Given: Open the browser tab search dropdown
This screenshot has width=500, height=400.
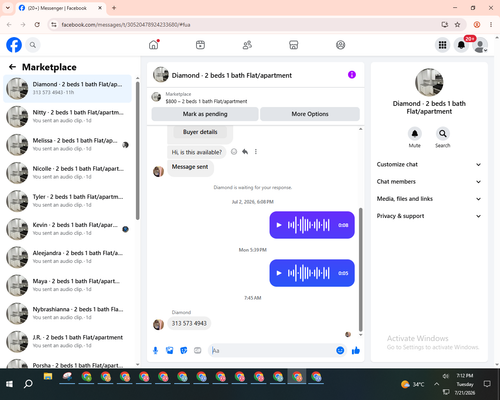Looking at the screenshot, I should point(8,8).
